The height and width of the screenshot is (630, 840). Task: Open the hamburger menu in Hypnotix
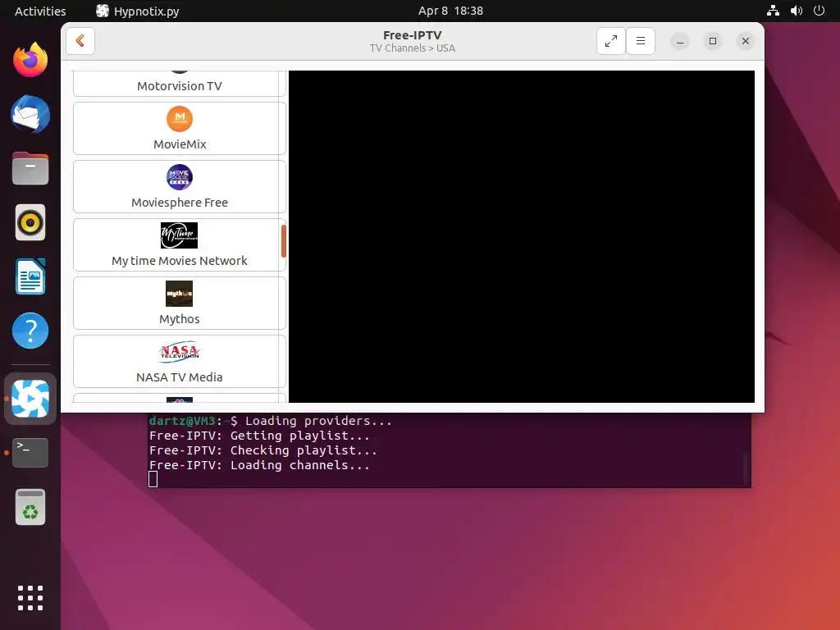tap(640, 41)
